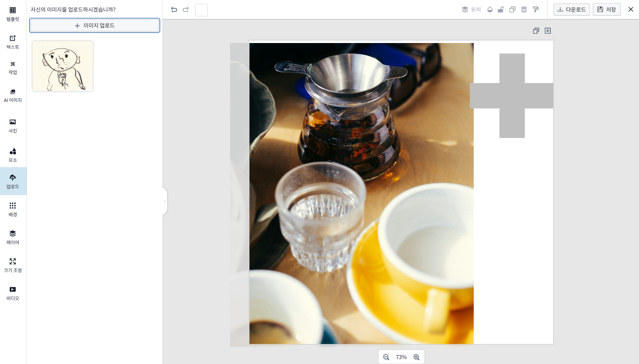
Task: Select the paint roller style icon
Action: click(536, 10)
